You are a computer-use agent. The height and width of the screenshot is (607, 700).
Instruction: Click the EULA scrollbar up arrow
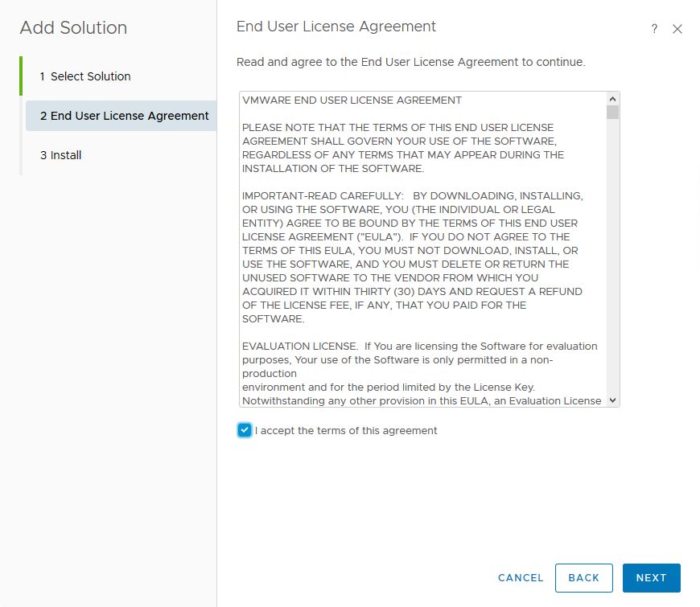pyautogui.click(x=613, y=98)
